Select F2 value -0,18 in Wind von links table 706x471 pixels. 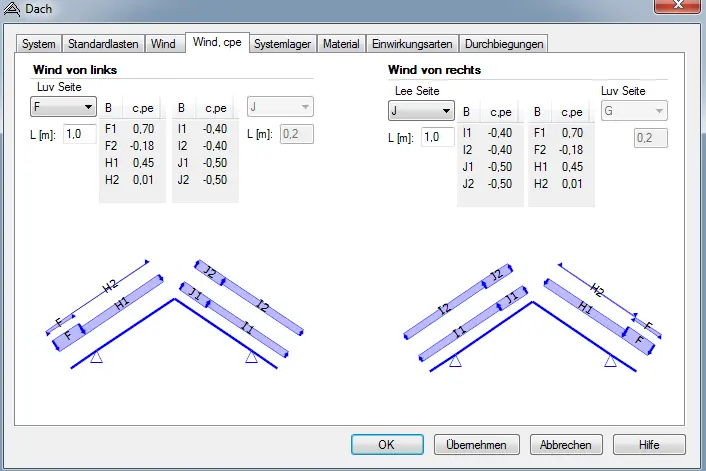[142, 146]
